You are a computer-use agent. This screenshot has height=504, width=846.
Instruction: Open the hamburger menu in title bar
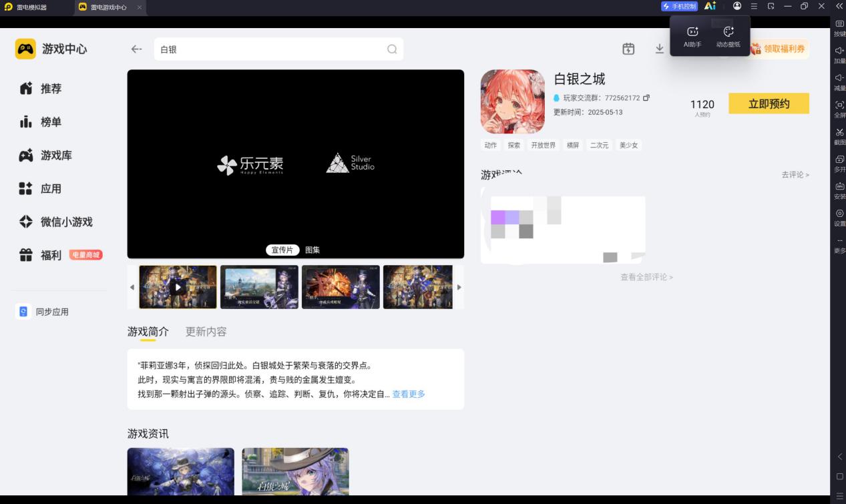(x=754, y=6)
